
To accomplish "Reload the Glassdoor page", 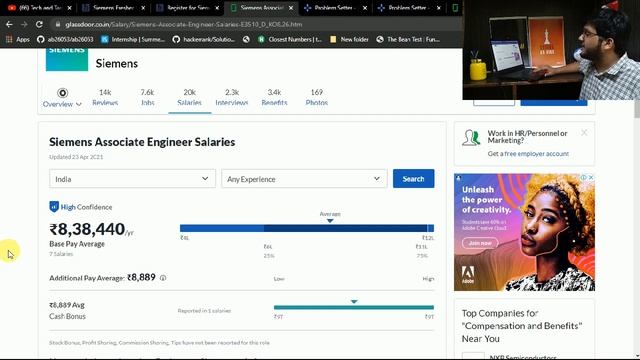I will [39, 24].
